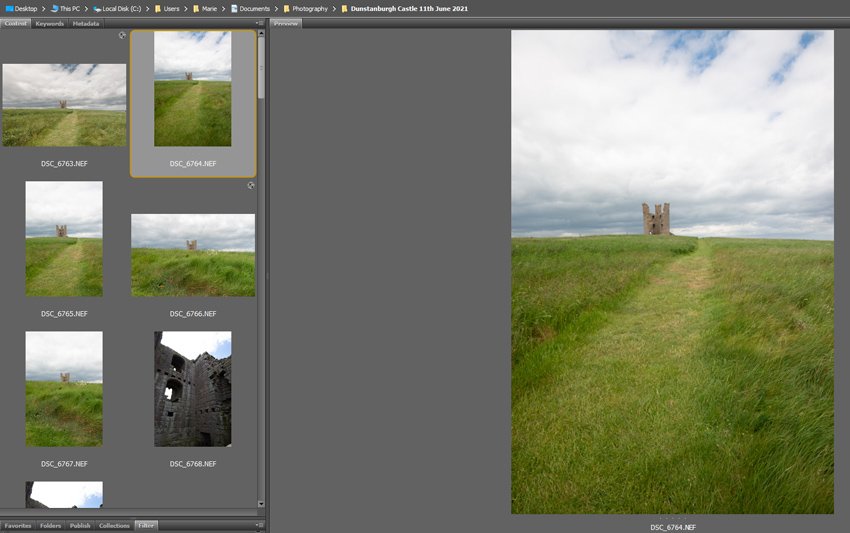Image resolution: width=850 pixels, height=533 pixels.
Task: Select the DSC_6765.NEF thumbnail
Action: pos(64,238)
